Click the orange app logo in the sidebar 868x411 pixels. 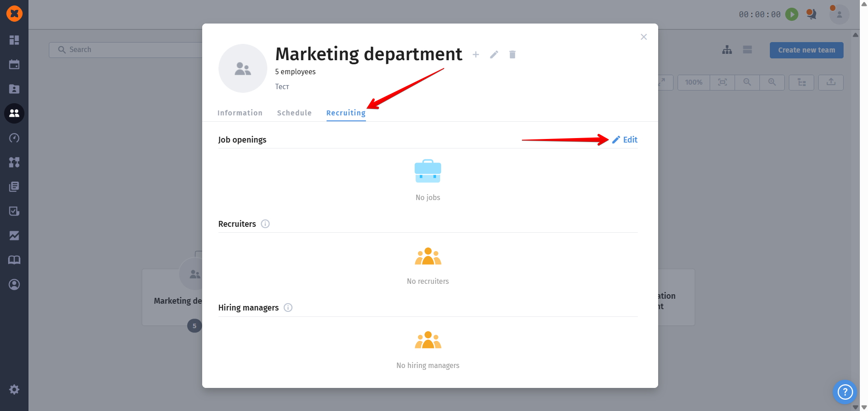point(14,14)
